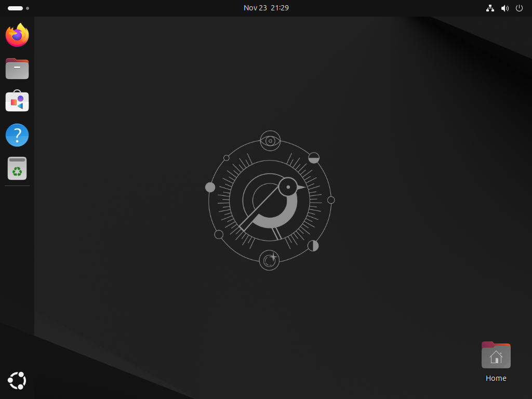Click the Nov 23 date in top bar

(254, 8)
